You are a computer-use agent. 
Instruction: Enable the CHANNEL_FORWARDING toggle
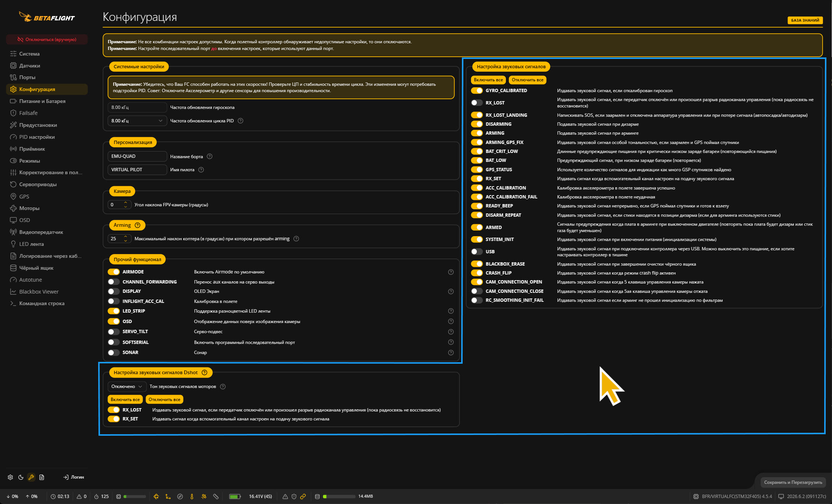pos(114,282)
